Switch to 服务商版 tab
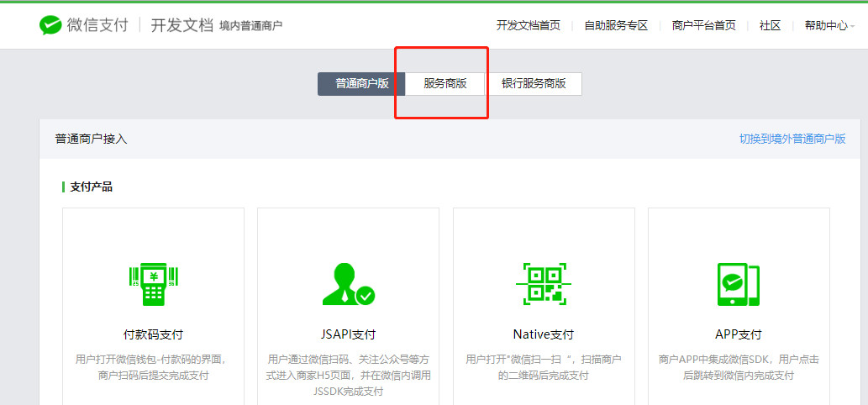 445,84
